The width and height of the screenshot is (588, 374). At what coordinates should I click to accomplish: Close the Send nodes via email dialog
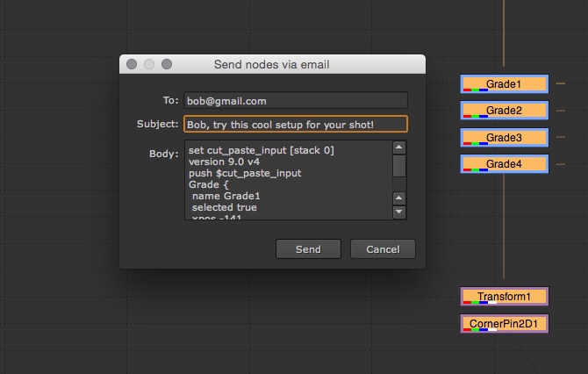coord(132,64)
